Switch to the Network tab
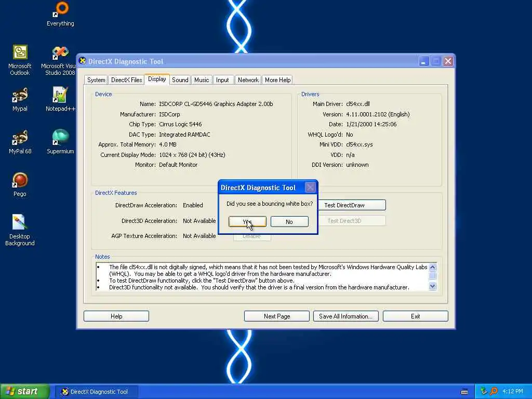Screen dimensions: 532x399 point(248,80)
